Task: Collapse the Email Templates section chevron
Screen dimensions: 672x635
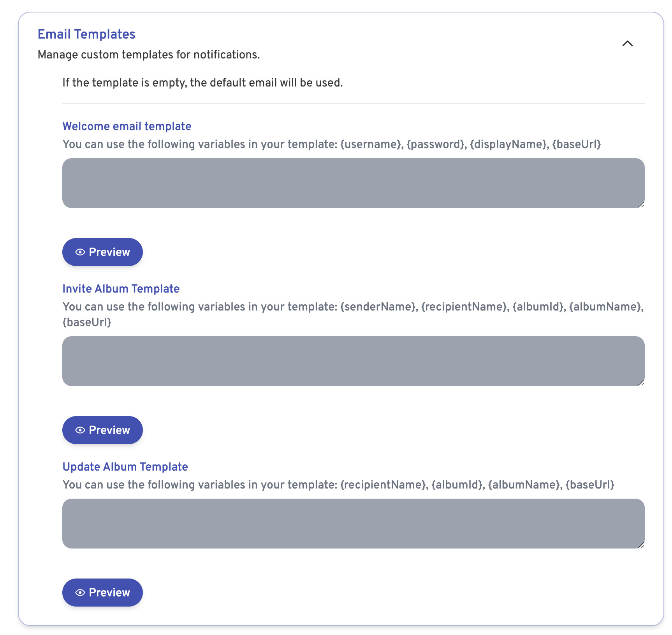Action: pyautogui.click(x=627, y=44)
